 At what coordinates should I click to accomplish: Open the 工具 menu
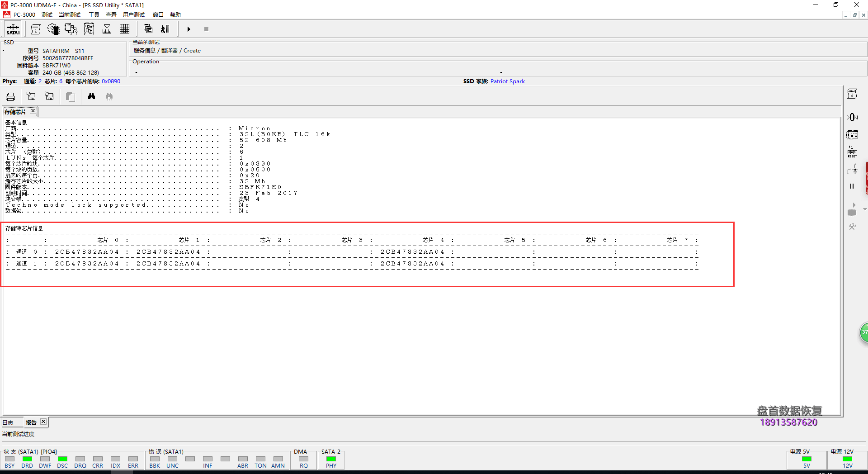(94, 14)
